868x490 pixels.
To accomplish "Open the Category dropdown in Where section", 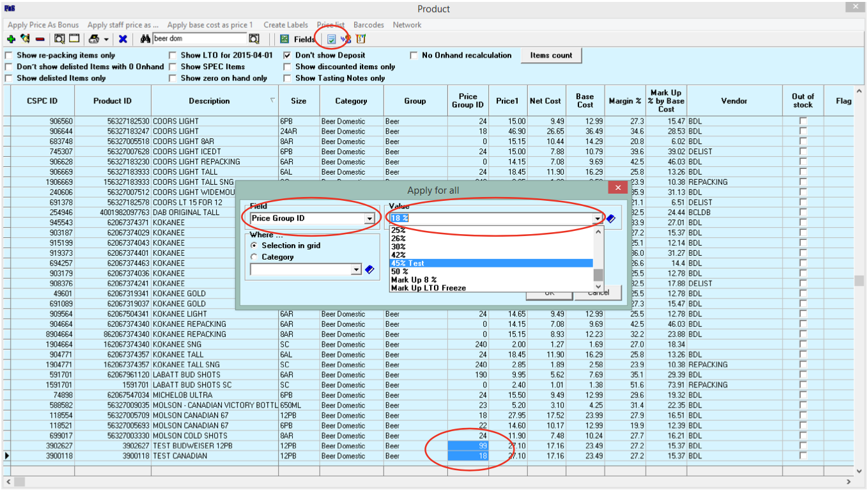I will (x=357, y=270).
